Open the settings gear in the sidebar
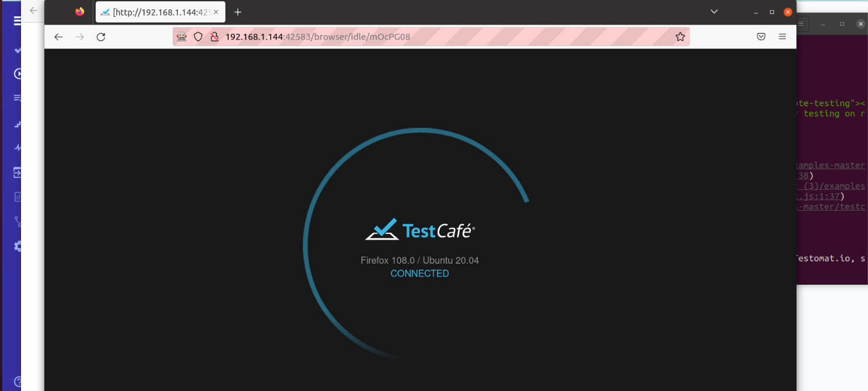Screen dimensions: 868x391 [x=18, y=246]
